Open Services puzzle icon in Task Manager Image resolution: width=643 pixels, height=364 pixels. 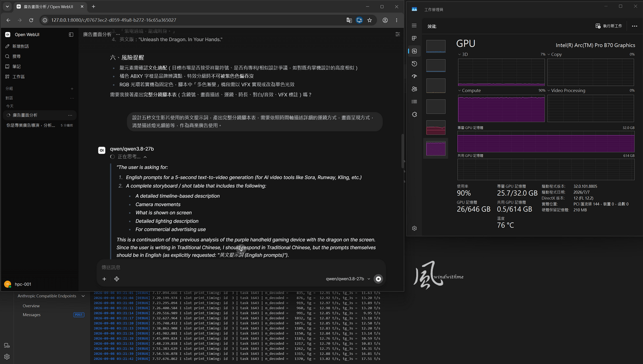(414, 114)
